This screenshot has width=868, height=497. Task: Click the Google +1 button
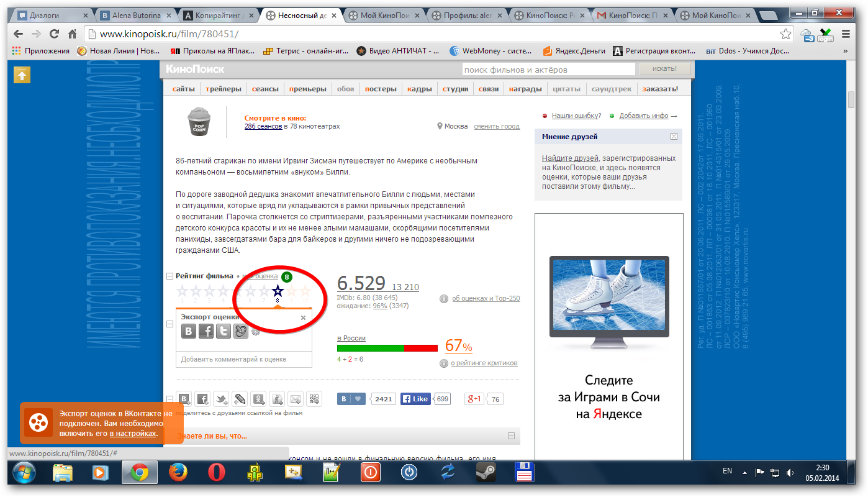pos(474,399)
